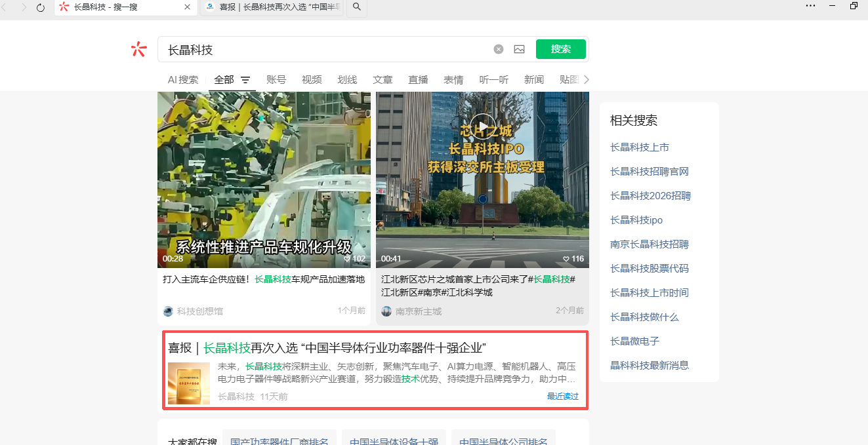Search related 长晶科技ipo
This screenshot has width=868, height=445.
pyautogui.click(x=636, y=220)
